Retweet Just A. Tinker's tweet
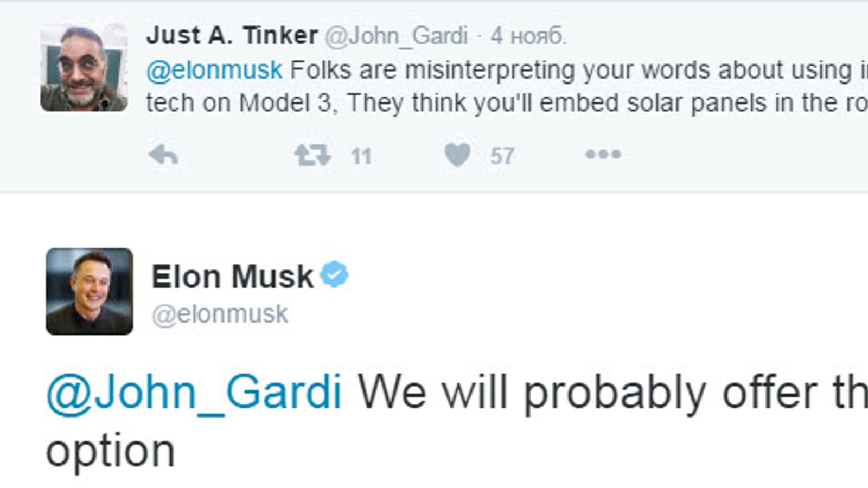The height and width of the screenshot is (488, 868). (x=312, y=156)
